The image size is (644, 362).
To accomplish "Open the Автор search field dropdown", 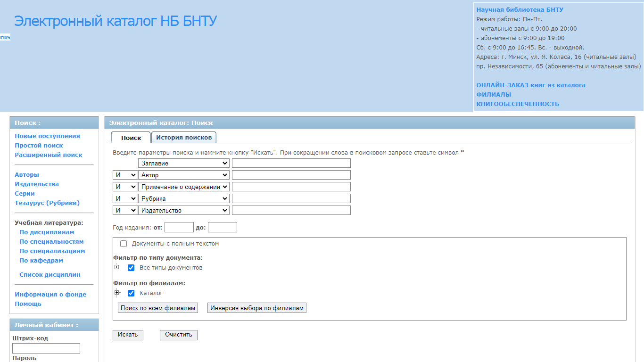I will (184, 175).
